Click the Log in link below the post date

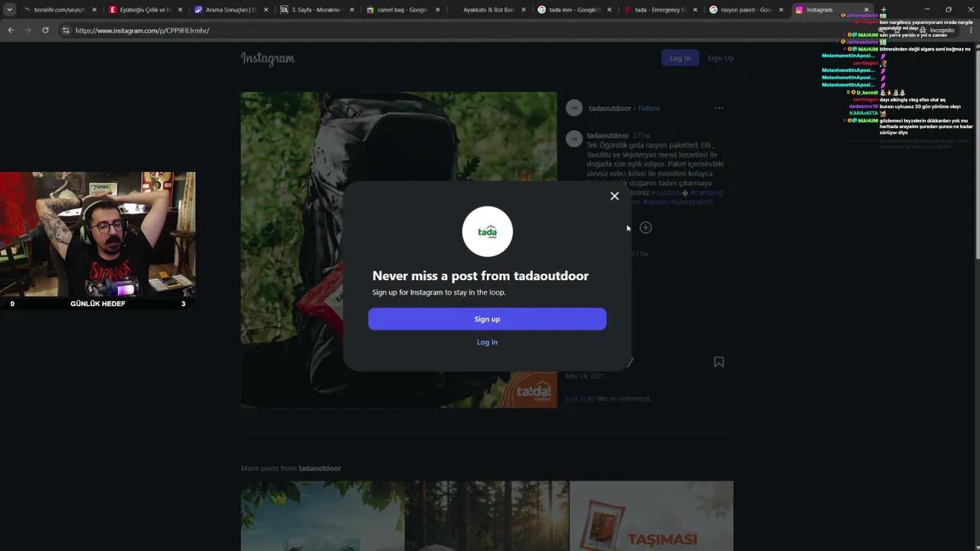576,399
